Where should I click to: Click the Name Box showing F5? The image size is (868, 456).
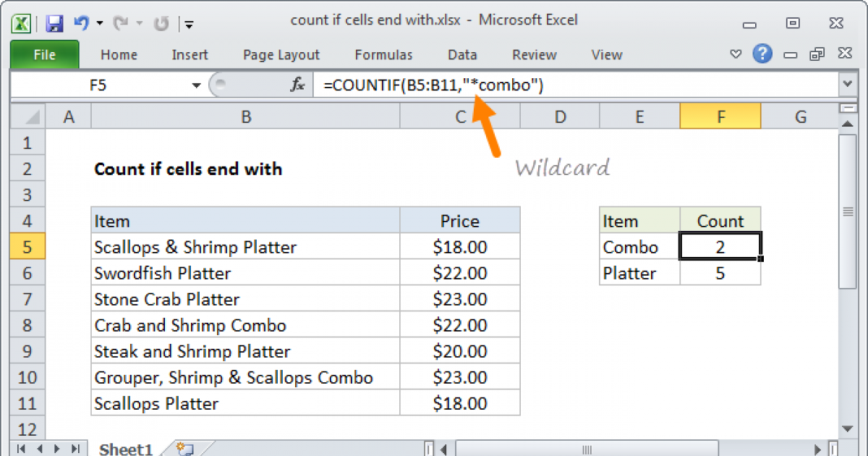(98, 85)
